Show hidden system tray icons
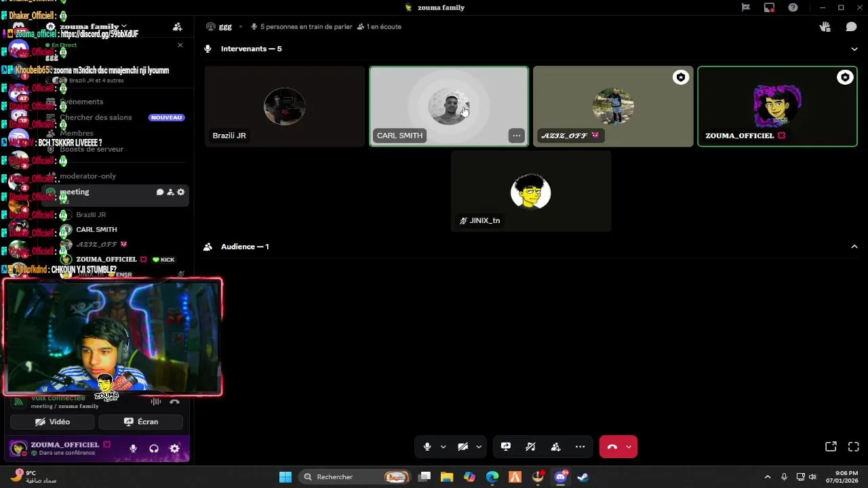 768,477
